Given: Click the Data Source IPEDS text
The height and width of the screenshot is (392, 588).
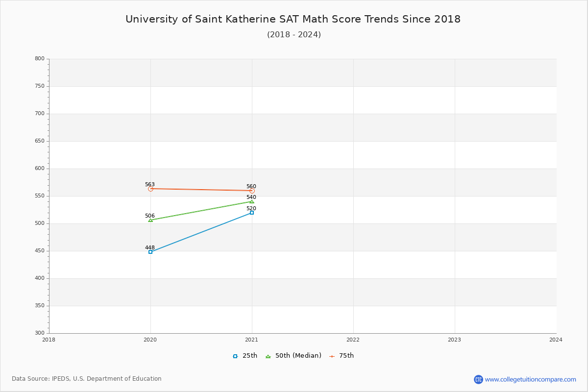Looking at the screenshot, I should click(x=87, y=379).
